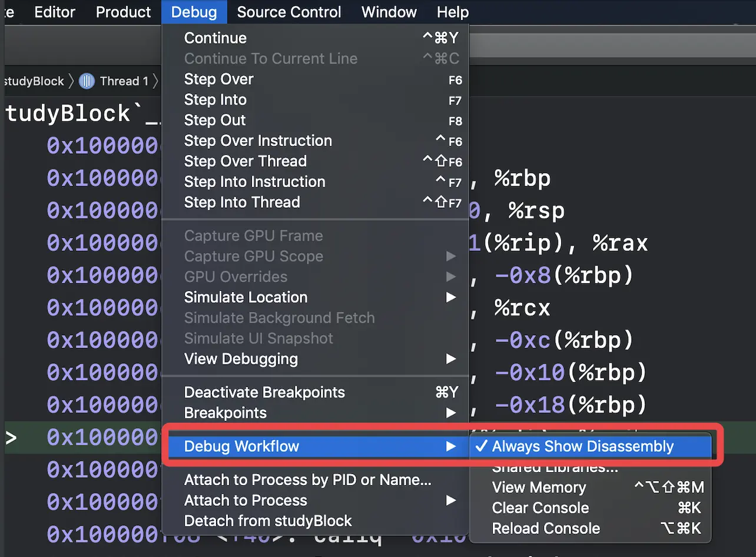Click Continue in the Debug menu

pos(215,38)
